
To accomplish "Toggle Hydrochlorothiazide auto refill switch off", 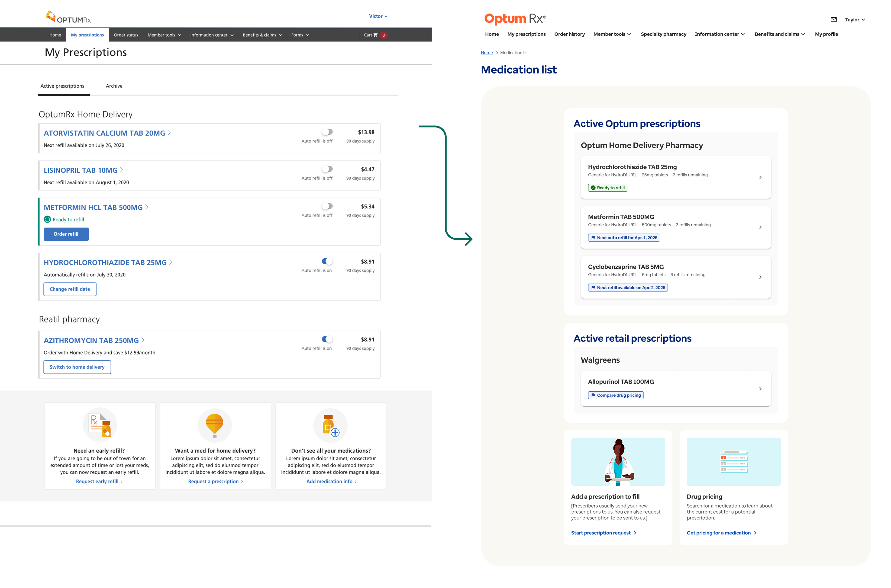I will coord(327,261).
